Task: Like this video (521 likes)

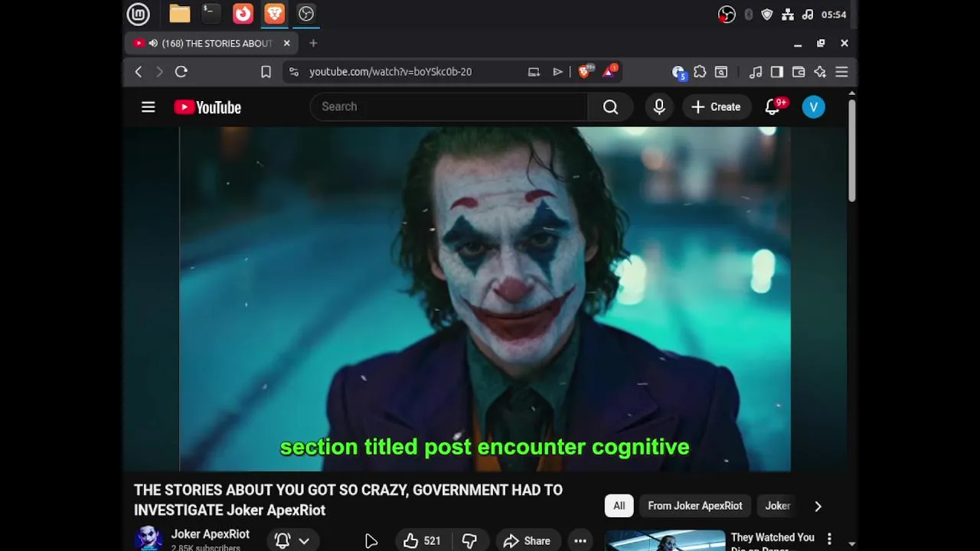Action: (422, 541)
